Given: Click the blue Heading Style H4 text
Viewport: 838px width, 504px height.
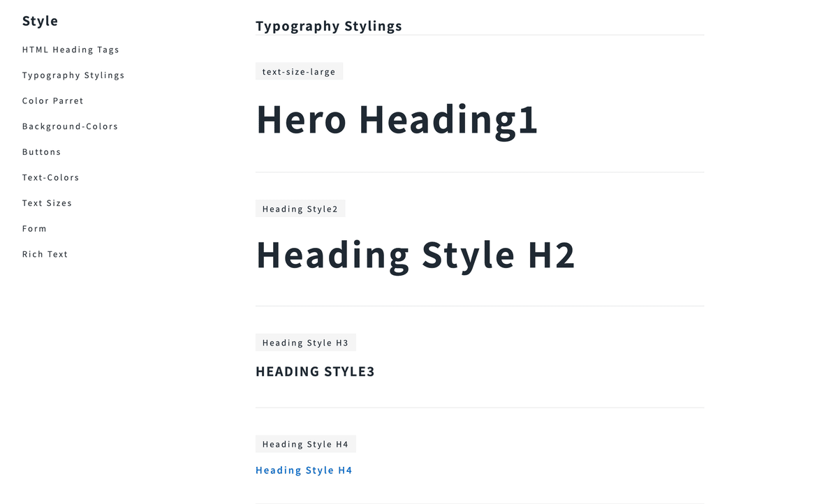Looking at the screenshot, I should pos(304,470).
